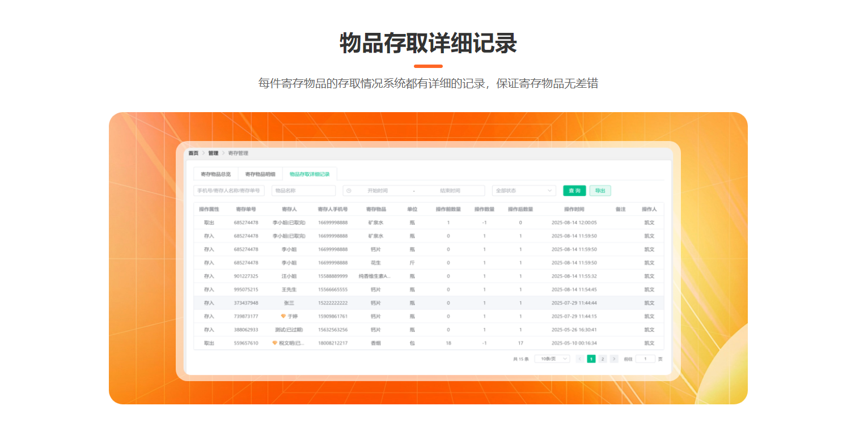
Task: Go to page 2 in pagination
Action: point(603,358)
